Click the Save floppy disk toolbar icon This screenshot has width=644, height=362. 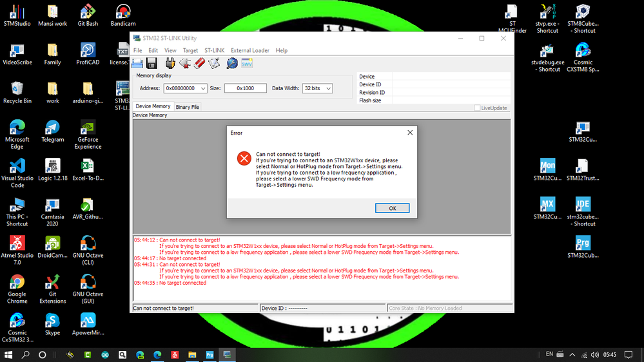pos(151,63)
